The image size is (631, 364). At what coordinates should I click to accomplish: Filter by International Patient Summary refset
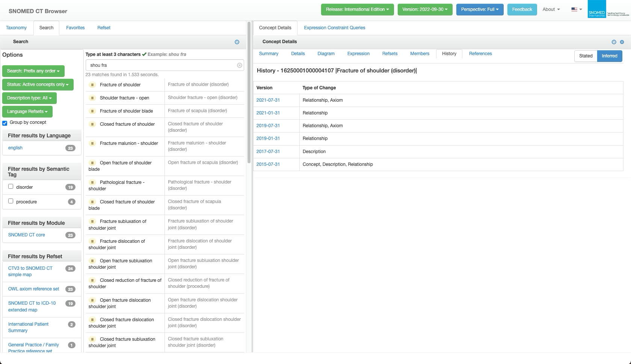click(x=28, y=327)
